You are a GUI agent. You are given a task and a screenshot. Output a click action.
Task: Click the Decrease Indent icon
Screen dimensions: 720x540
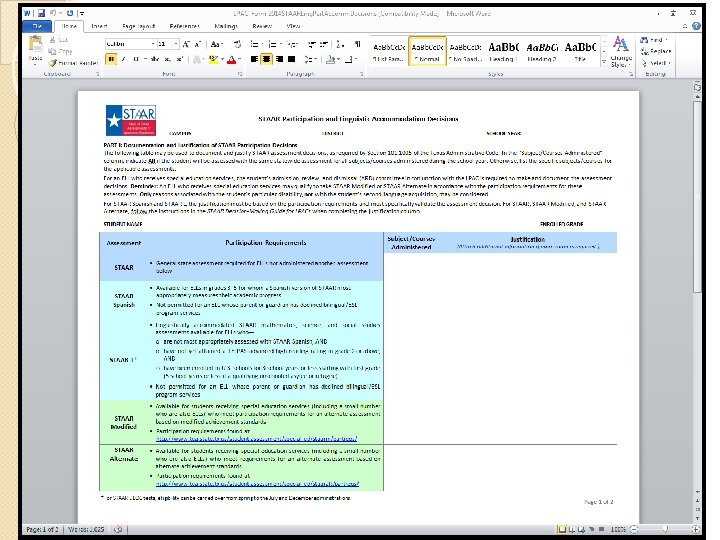click(312, 45)
